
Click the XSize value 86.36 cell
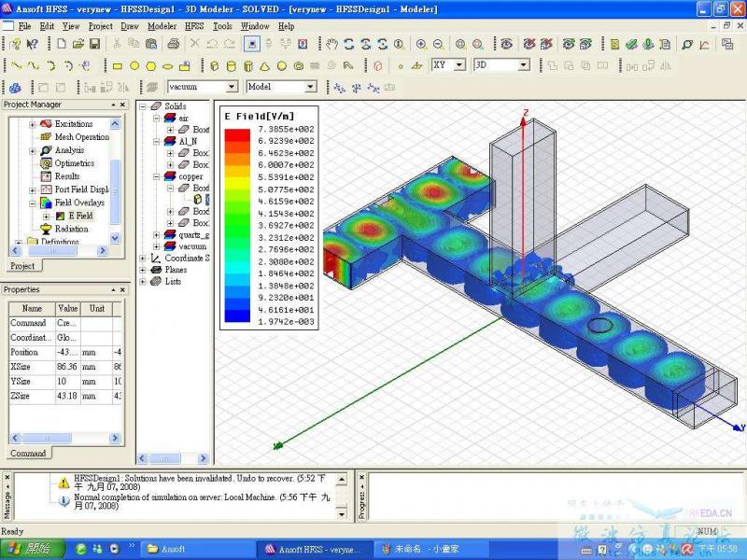point(68,367)
